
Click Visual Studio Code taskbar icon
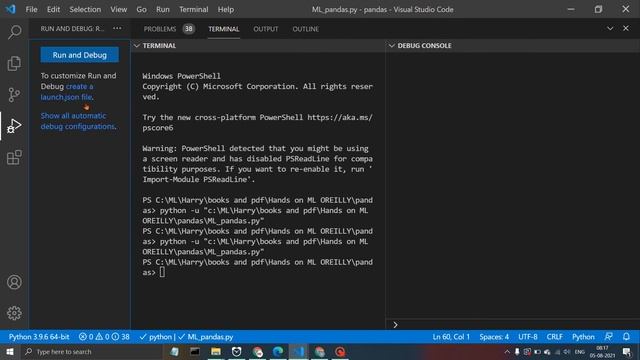point(299,351)
